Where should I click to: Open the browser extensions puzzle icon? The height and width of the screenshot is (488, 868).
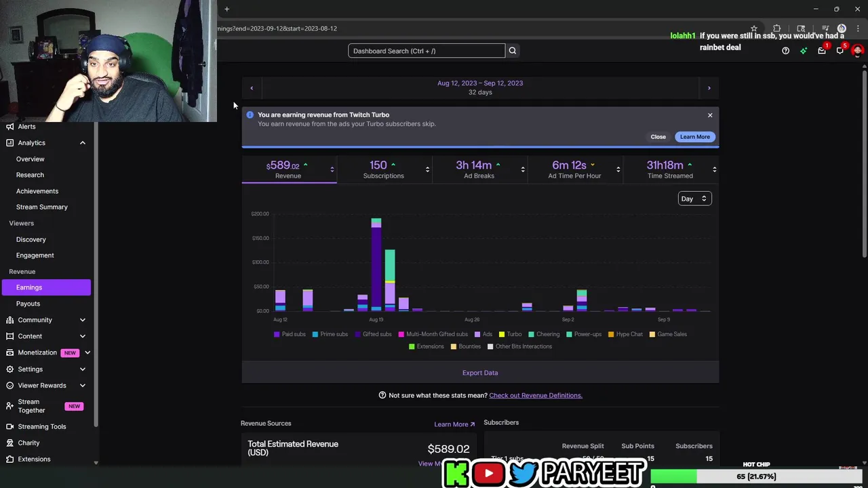777,28
